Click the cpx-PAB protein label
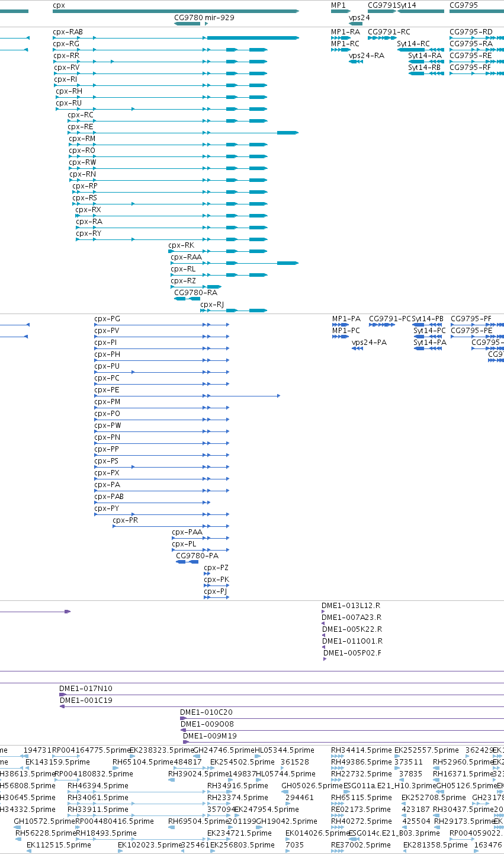 pos(109,497)
